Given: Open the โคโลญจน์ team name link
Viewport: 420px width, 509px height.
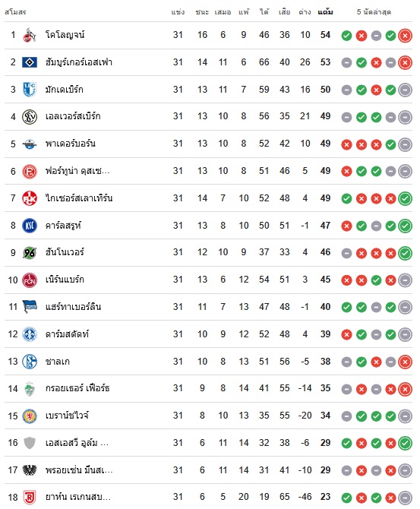Looking at the screenshot, I should pos(65,35).
